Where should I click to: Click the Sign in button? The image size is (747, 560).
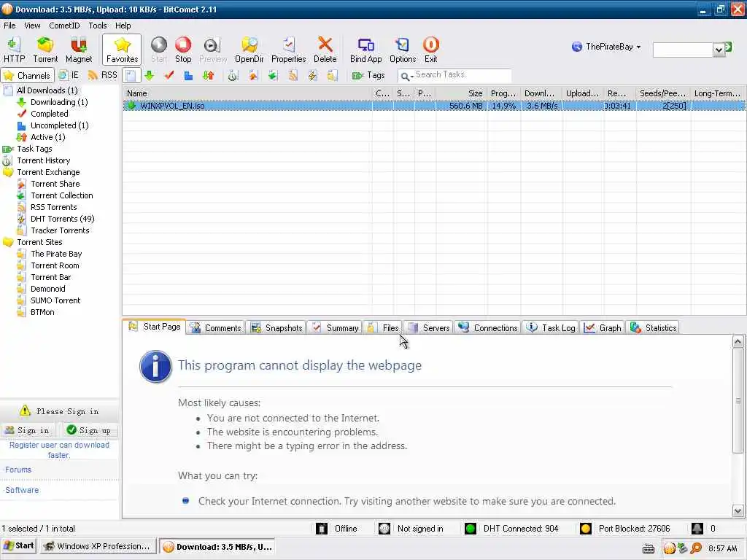pyautogui.click(x=28, y=430)
